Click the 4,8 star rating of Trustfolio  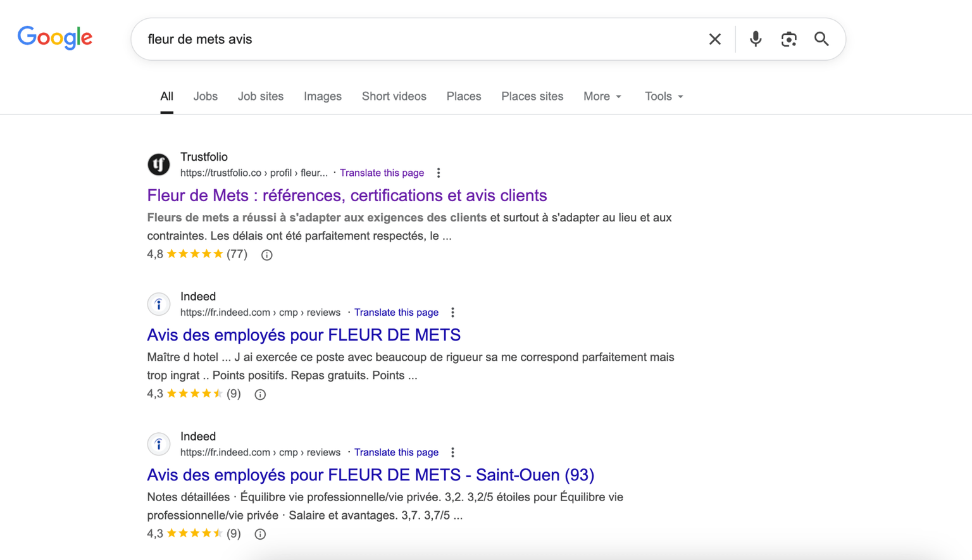pos(197,254)
